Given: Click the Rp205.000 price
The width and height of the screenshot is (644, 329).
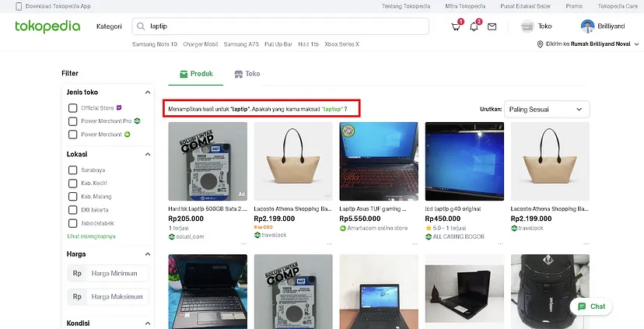Looking at the screenshot, I should point(186,219).
